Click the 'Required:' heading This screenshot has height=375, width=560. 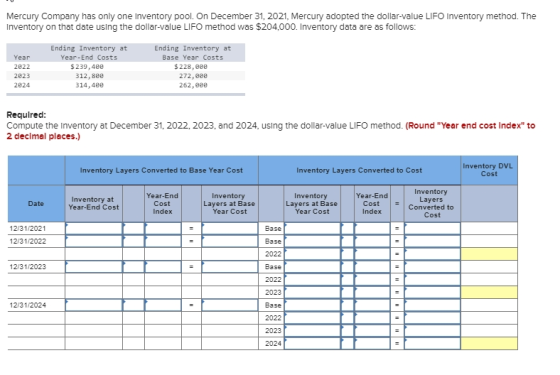26,115
